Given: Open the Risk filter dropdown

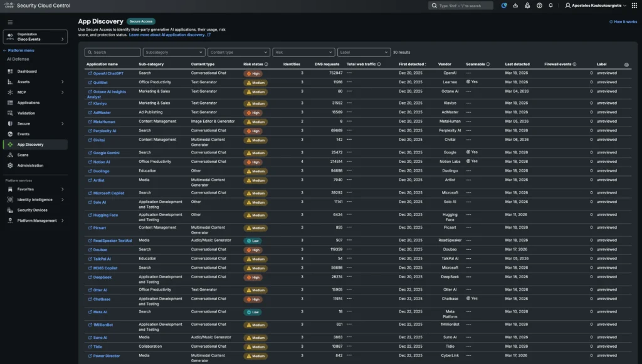Looking at the screenshot, I should coord(303,53).
